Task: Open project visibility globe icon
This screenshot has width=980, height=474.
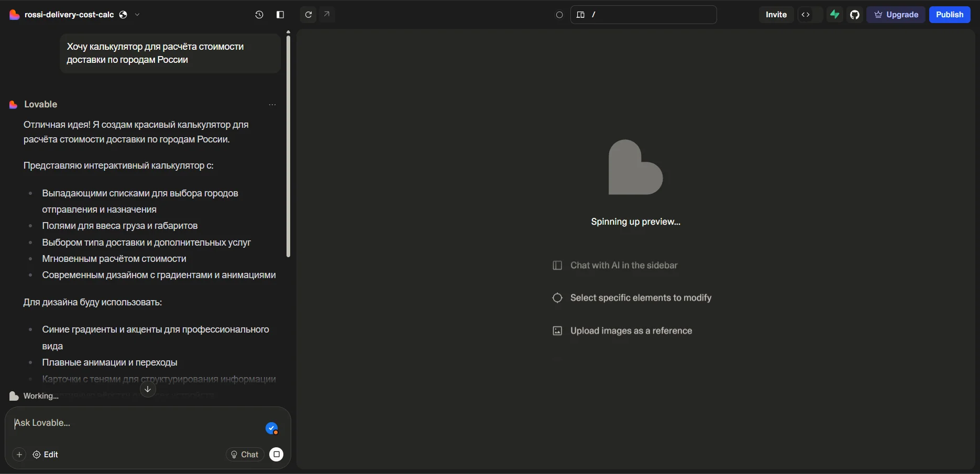Action: pyautogui.click(x=123, y=15)
